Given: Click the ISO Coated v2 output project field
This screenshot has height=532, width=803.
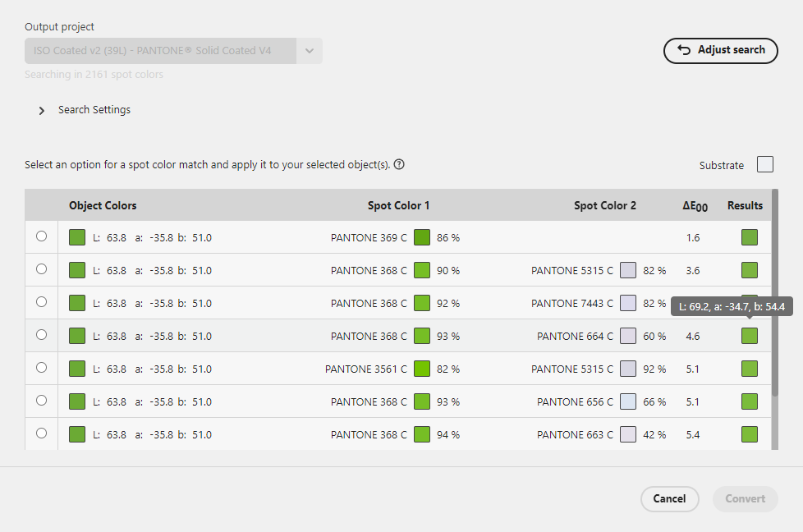Looking at the screenshot, I should pos(160,51).
